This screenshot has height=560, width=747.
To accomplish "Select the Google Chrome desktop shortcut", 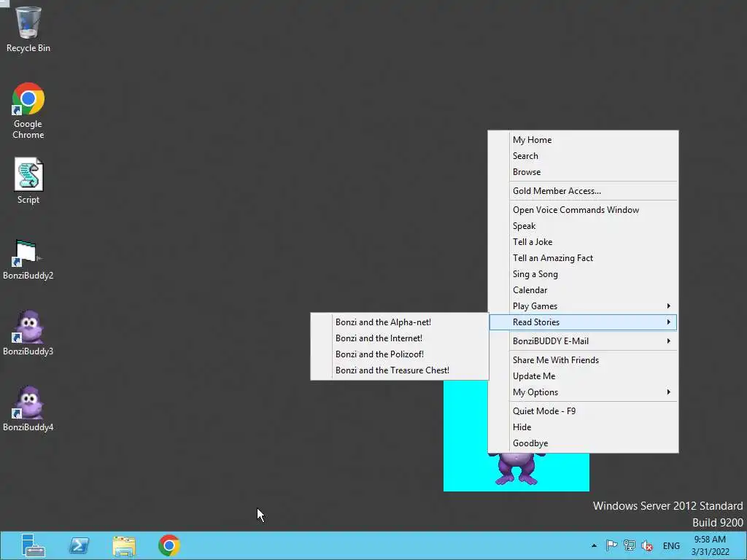I will tap(28, 111).
